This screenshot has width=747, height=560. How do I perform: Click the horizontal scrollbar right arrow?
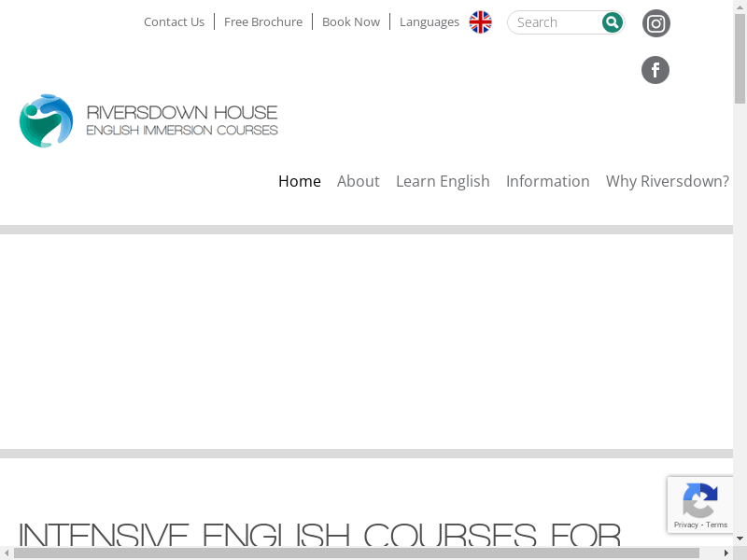[x=726, y=553]
